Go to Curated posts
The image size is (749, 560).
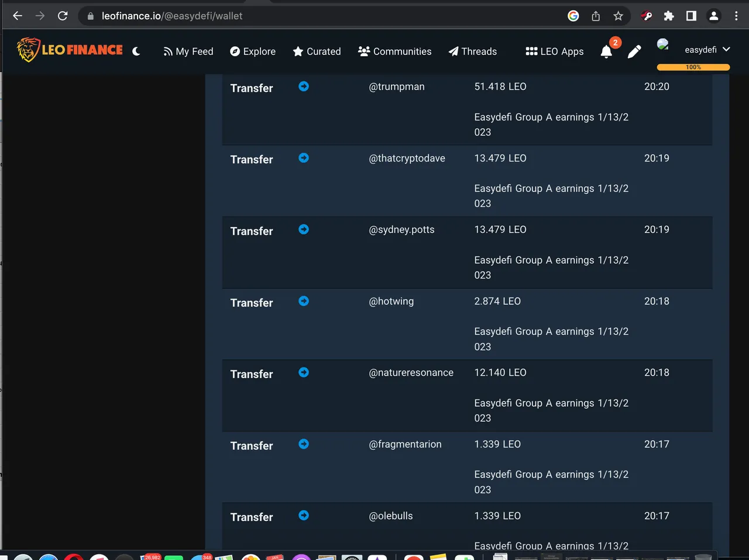pos(317,51)
